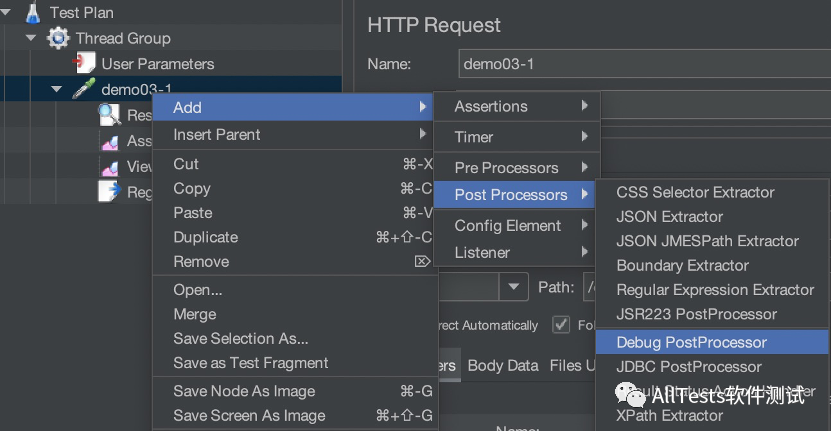
Task: Click the Thread Group gear icon
Action: (57, 38)
